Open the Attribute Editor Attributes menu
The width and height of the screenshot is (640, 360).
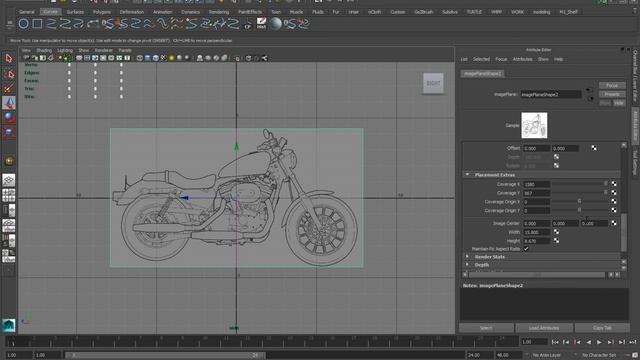pos(522,59)
